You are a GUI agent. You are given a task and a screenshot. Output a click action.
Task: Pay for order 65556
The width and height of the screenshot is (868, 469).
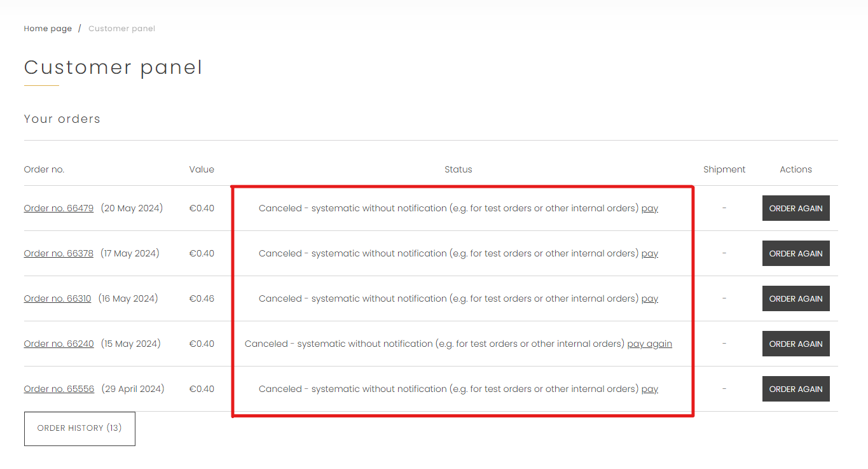[x=649, y=389]
